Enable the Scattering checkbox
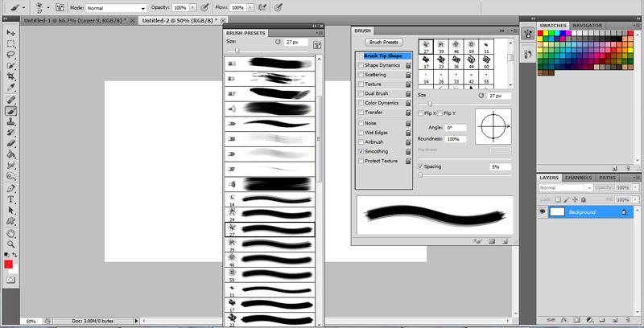 361,75
